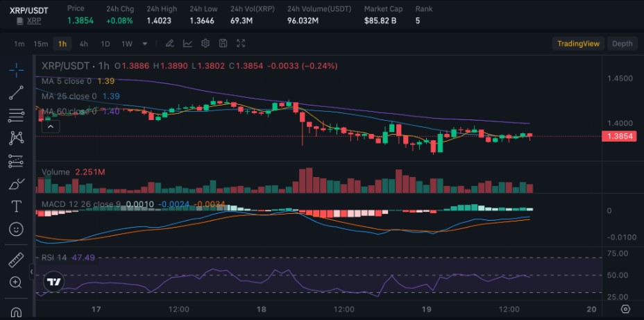Enter fullscreen chart mode

[x=241, y=44]
